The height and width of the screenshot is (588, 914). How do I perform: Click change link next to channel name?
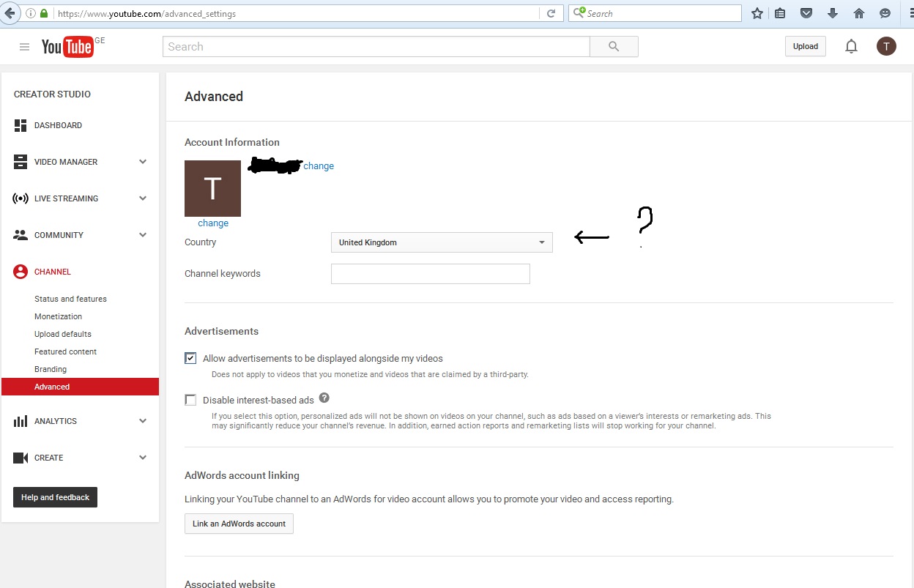pyautogui.click(x=319, y=166)
